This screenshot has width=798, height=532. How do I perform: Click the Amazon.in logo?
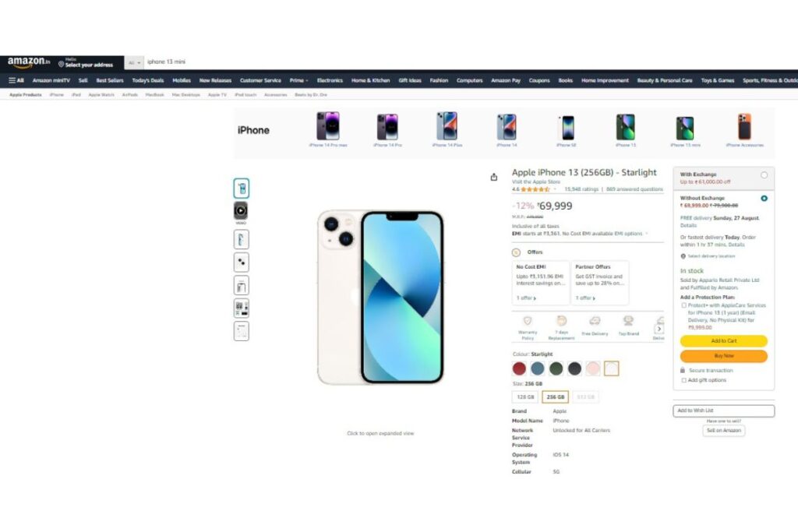coord(29,62)
